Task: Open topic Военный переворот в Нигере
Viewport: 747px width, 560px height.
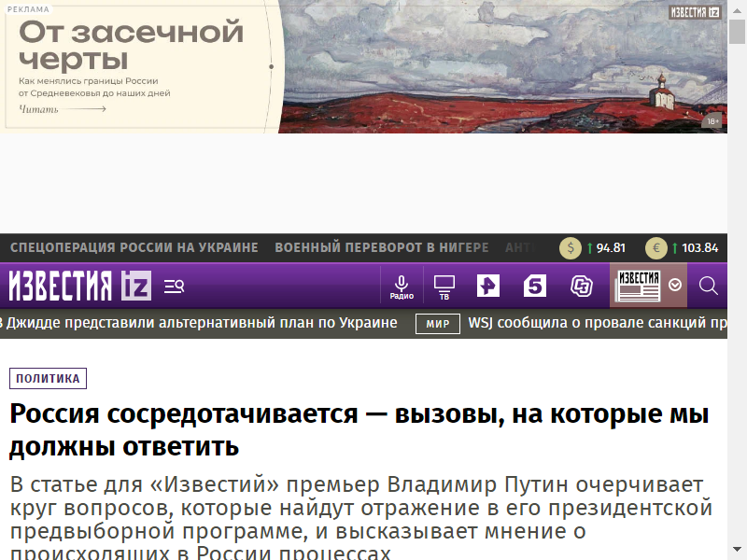Action: click(x=381, y=248)
